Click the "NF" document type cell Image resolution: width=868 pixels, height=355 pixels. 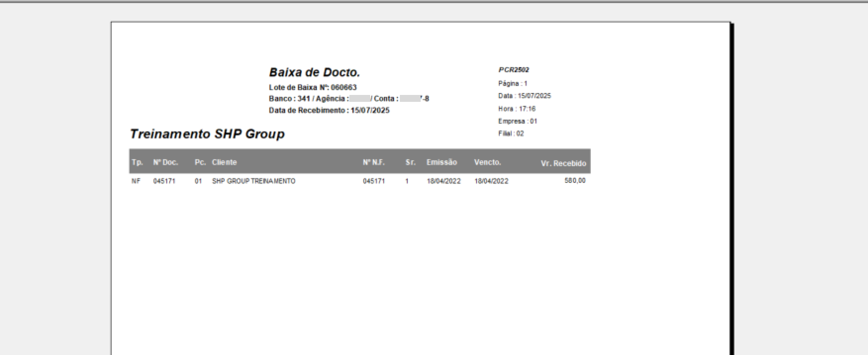point(136,181)
